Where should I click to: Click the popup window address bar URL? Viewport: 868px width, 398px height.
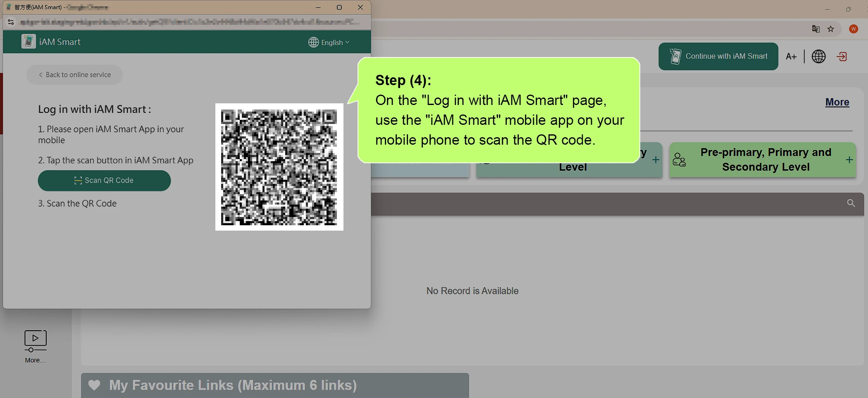pos(190,22)
